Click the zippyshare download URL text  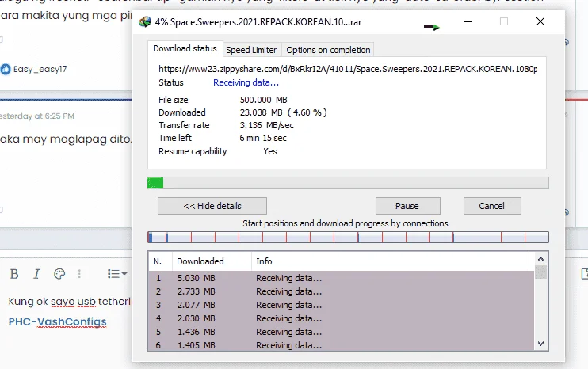point(348,69)
